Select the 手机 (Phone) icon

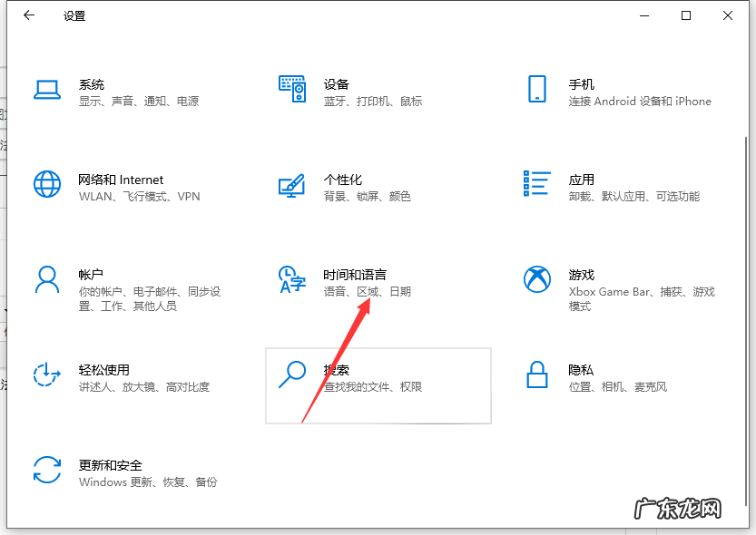[x=537, y=91]
